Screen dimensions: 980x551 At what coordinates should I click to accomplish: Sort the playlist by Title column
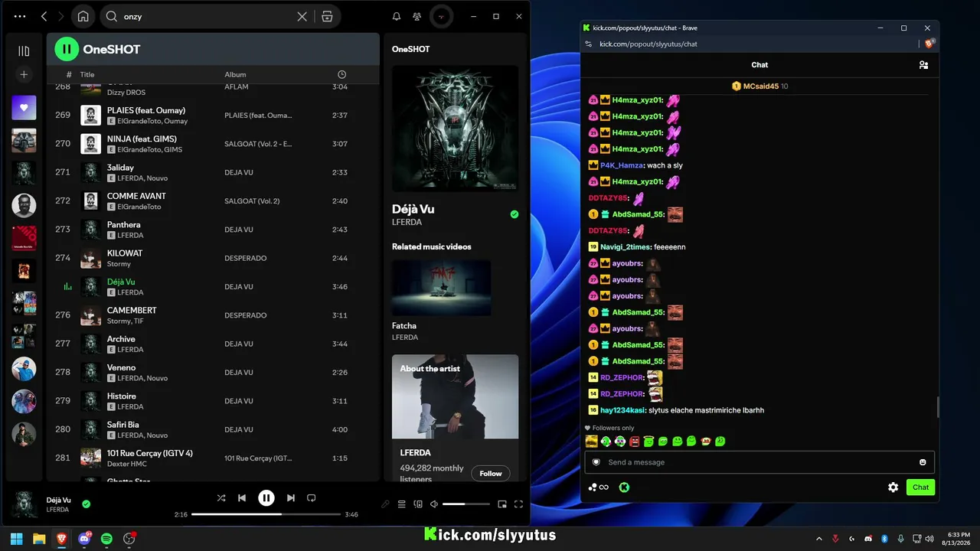pyautogui.click(x=87, y=74)
